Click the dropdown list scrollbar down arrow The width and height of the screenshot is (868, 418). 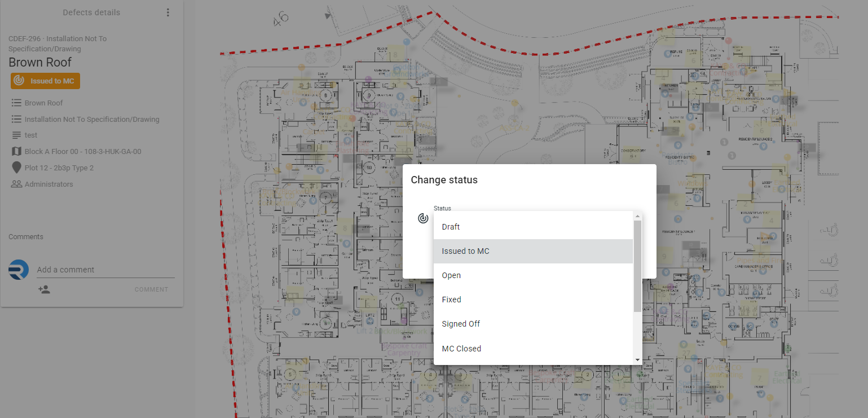pos(638,360)
